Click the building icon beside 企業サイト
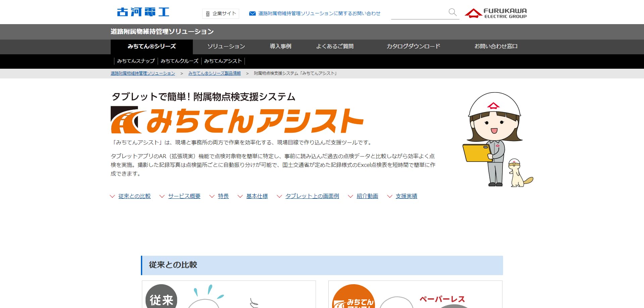Screen dimensions: 644x308 (208, 14)
